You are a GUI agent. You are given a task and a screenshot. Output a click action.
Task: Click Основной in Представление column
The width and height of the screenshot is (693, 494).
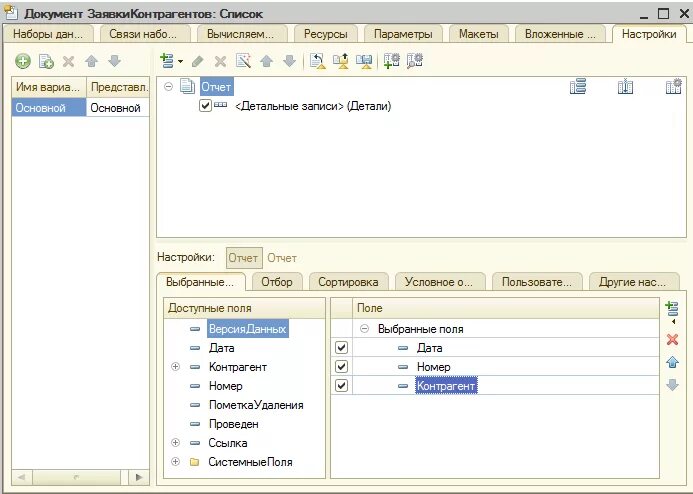tap(118, 107)
